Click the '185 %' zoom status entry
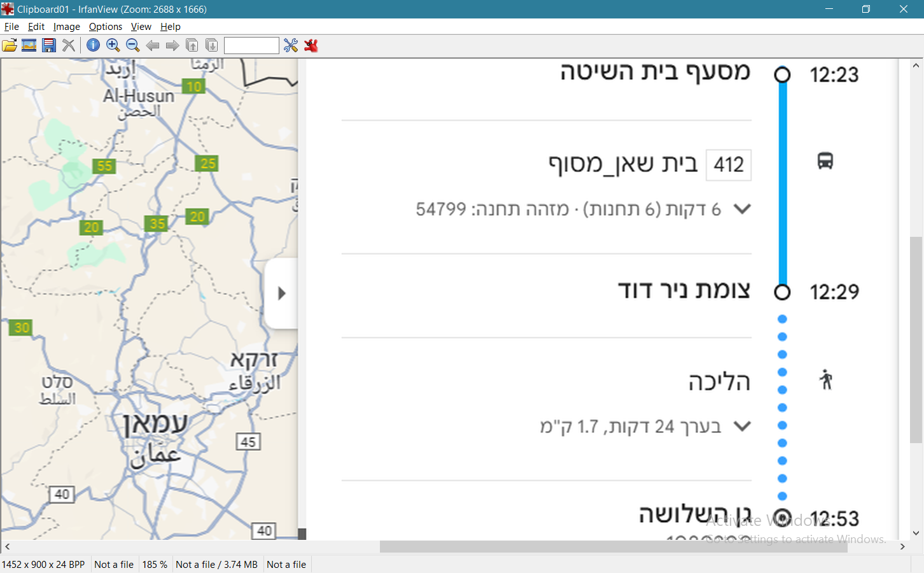924x573 pixels. point(155,565)
